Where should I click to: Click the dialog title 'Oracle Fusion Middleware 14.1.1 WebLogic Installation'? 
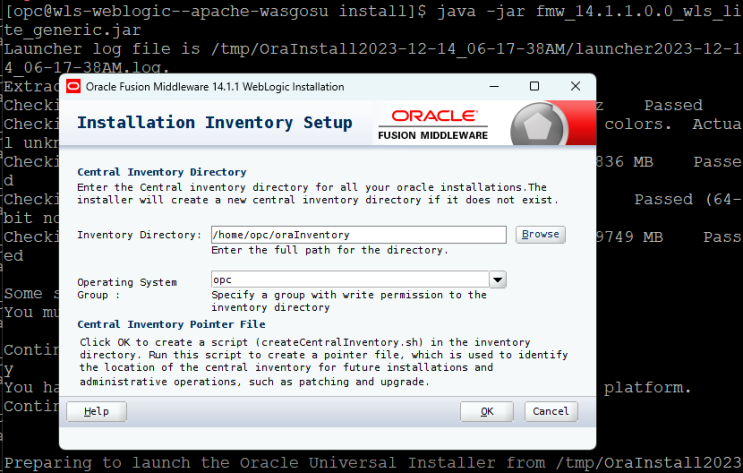215,87
